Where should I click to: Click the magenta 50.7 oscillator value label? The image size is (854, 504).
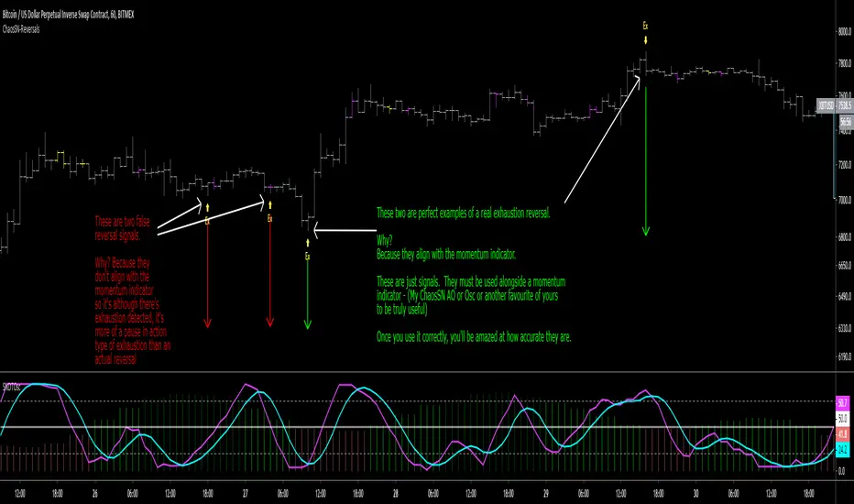click(x=843, y=403)
